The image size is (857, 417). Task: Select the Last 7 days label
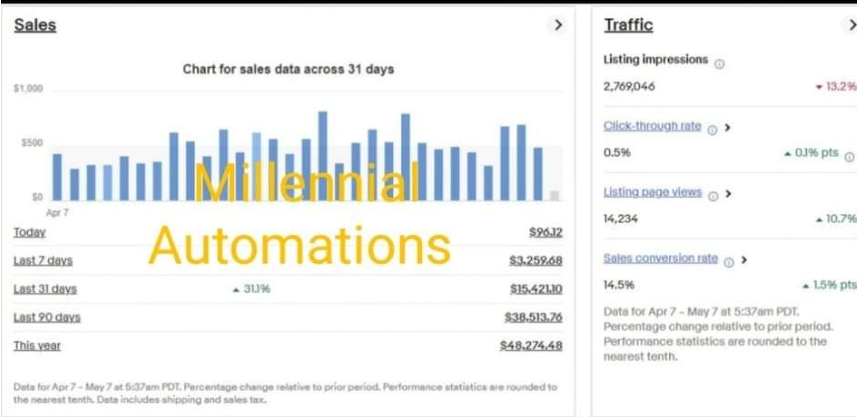coord(43,261)
